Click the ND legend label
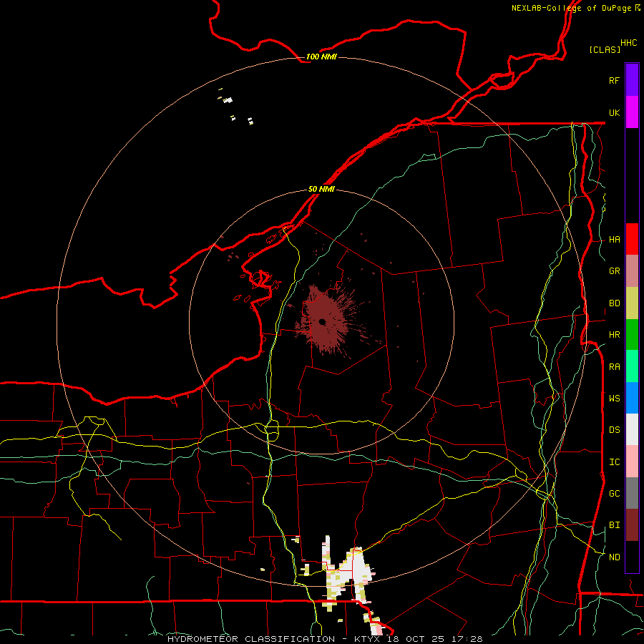This screenshot has width=644, height=644. (615, 557)
